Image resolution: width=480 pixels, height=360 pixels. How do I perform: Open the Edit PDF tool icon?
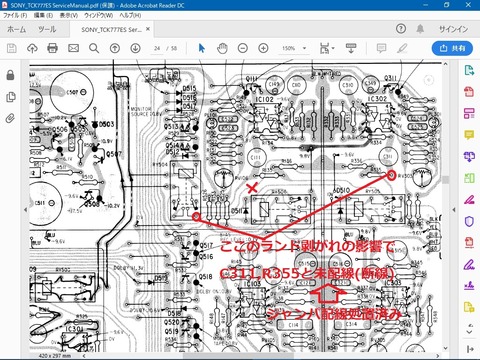click(x=469, y=113)
